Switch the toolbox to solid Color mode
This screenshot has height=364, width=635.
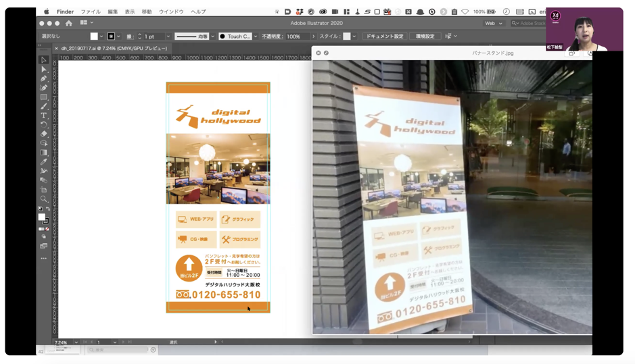pyautogui.click(x=41, y=230)
